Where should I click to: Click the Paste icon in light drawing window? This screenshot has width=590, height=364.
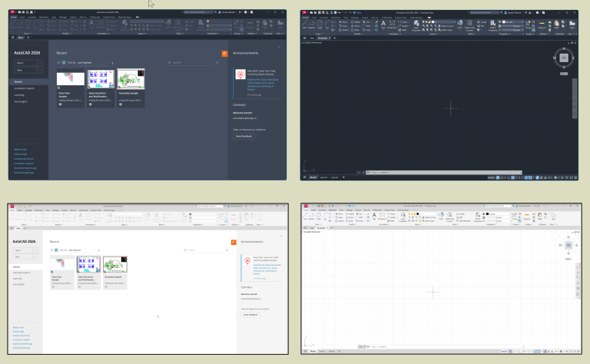[x=539, y=216]
